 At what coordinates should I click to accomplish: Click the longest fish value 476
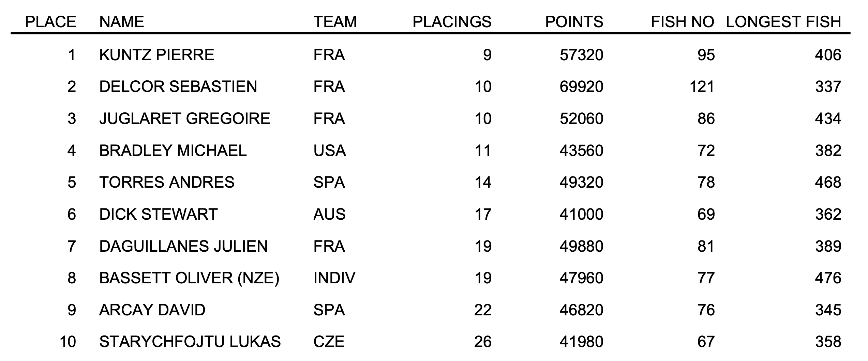pyautogui.click(x=828, y=278)
